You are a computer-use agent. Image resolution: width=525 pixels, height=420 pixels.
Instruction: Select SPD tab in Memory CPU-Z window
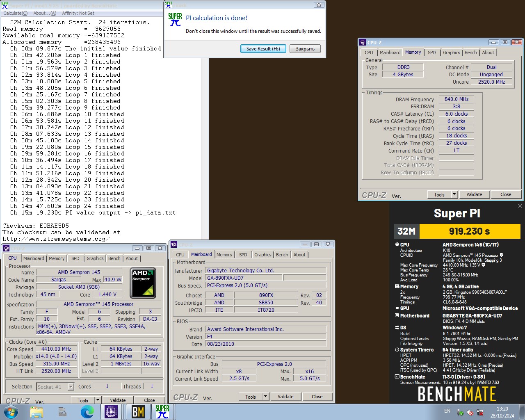431,52
